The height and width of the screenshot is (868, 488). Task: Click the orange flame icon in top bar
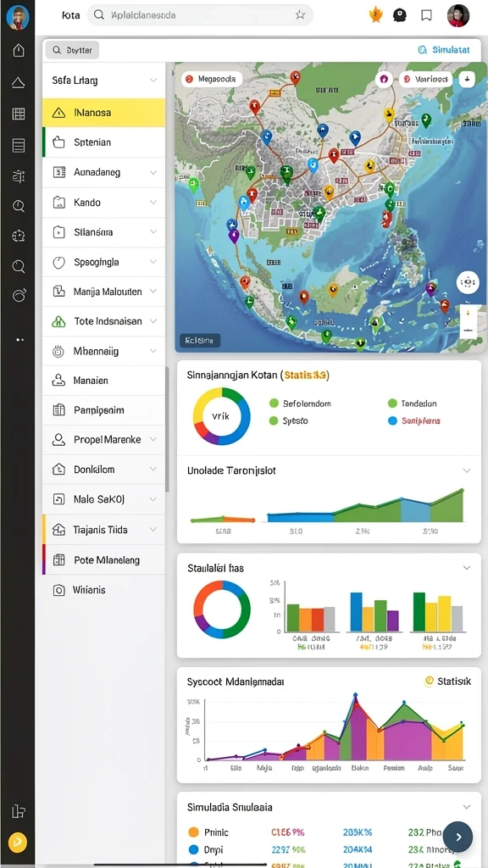tap(376, 15)
